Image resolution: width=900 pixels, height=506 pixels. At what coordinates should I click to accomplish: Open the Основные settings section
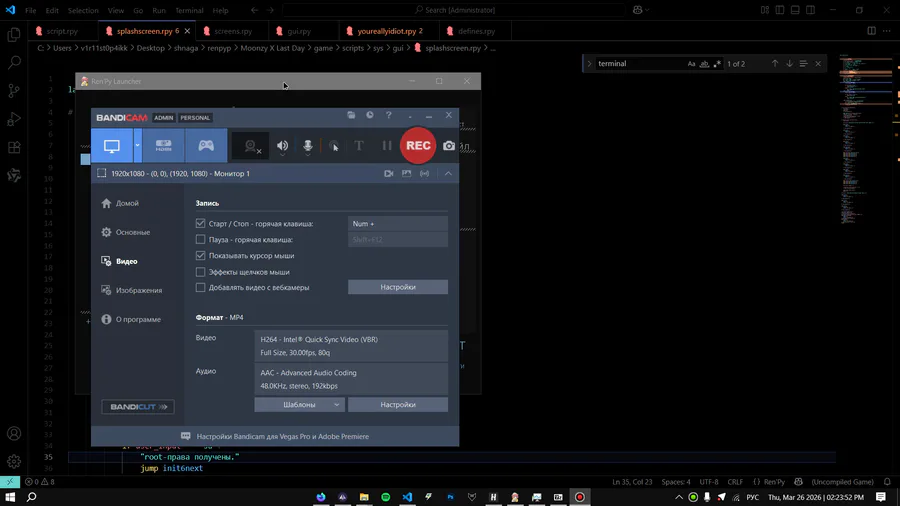(x=126, y=232)
